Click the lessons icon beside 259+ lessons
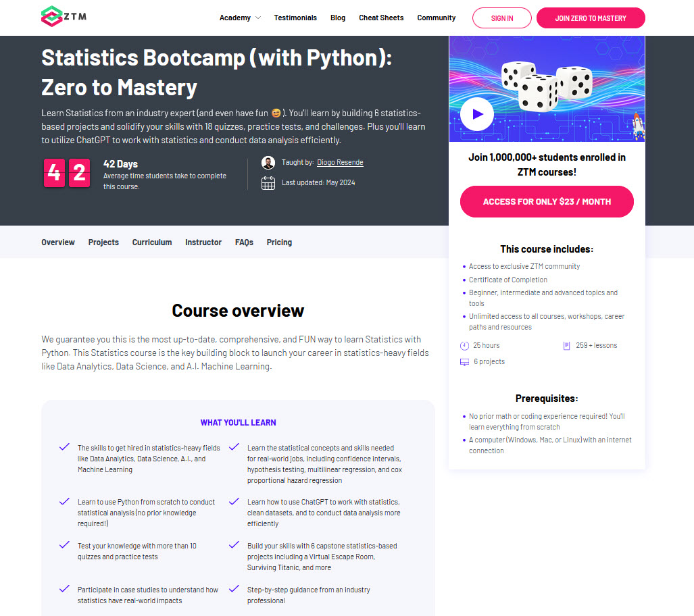The height and width of the screenshot is (616, 694). [566, 346]
